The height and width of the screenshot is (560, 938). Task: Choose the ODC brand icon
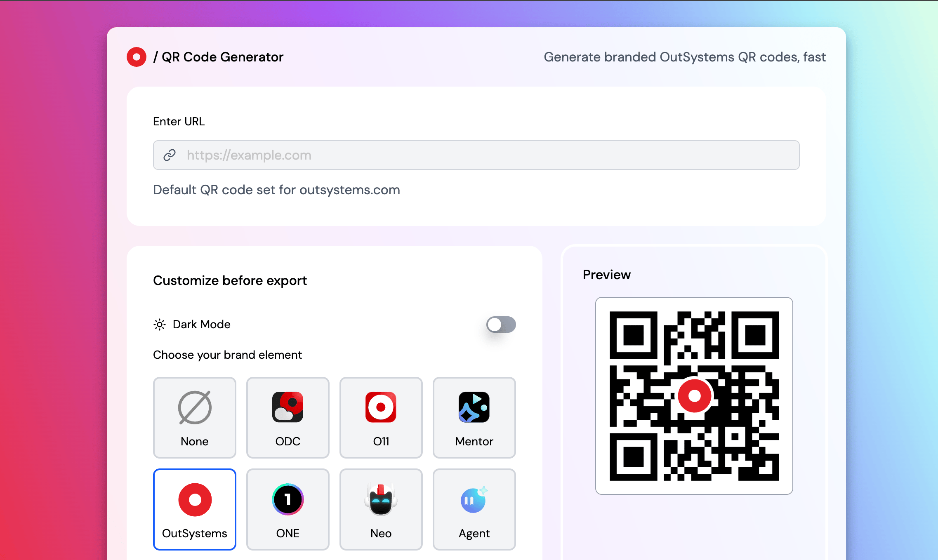[288, 407]
